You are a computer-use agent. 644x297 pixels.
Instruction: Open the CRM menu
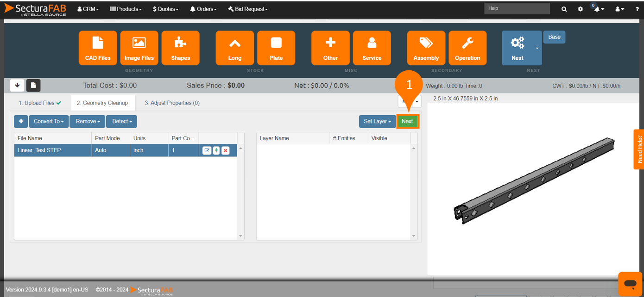[88, 9]
